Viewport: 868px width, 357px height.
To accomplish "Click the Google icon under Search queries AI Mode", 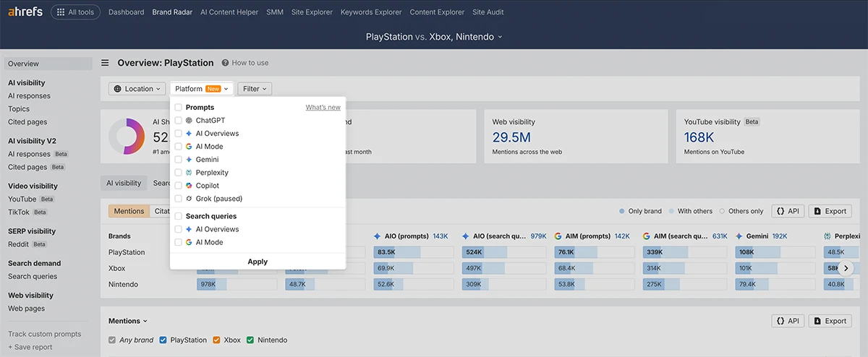I will [x=189, y=242].
